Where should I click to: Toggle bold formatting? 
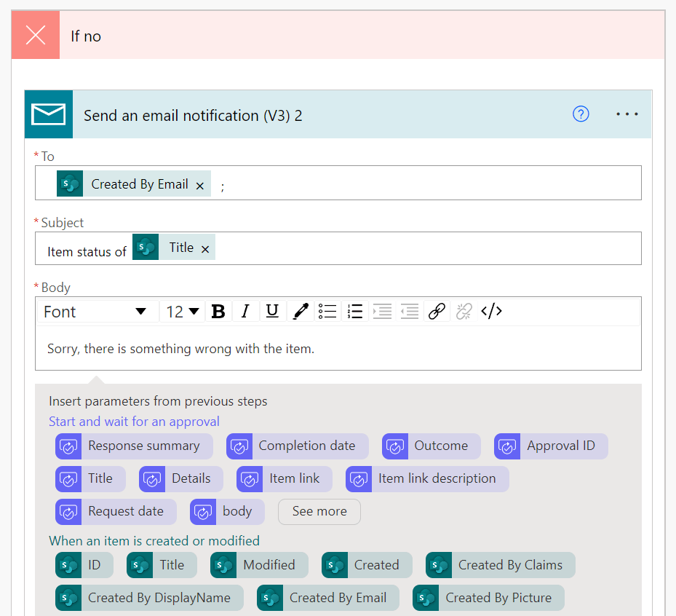(218, 312)
